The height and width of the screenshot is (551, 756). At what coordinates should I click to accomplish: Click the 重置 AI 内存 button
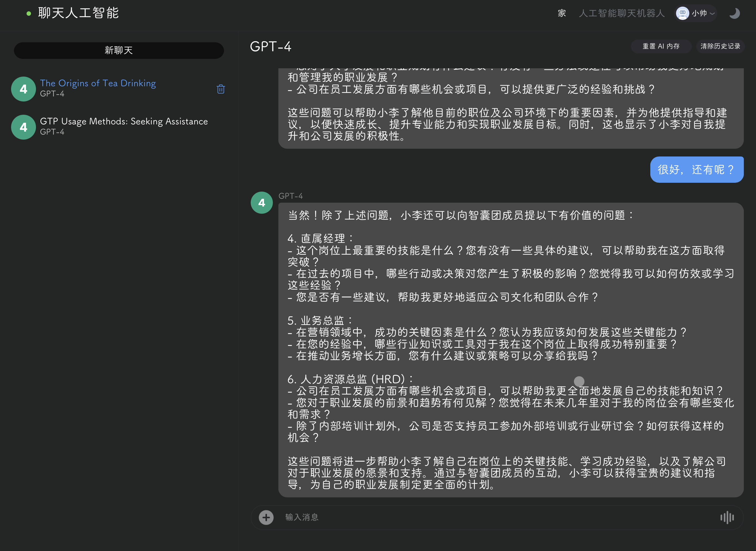[661, 46]
